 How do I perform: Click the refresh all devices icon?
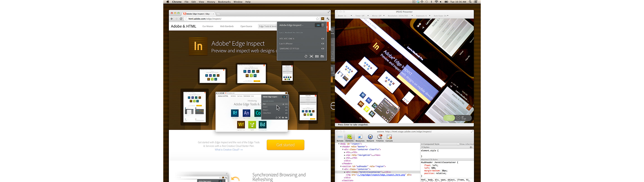[306, 56]
